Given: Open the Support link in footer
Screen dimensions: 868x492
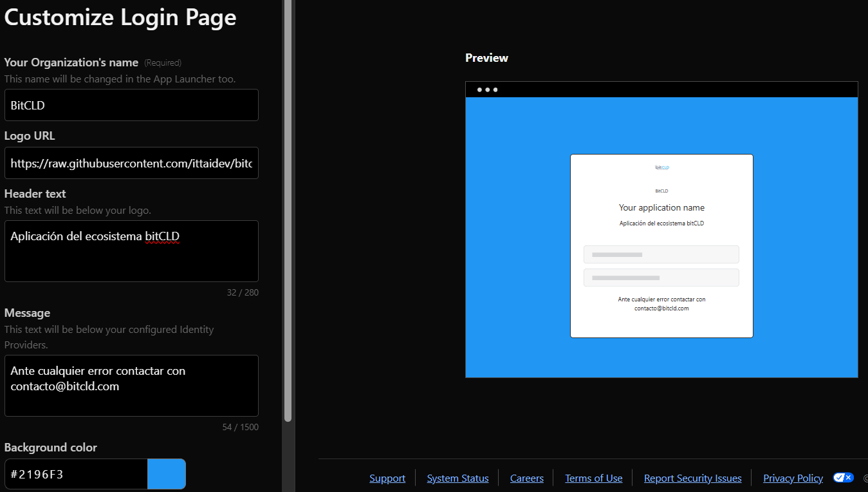Looking at the screenshot, I should click(387, 478).
